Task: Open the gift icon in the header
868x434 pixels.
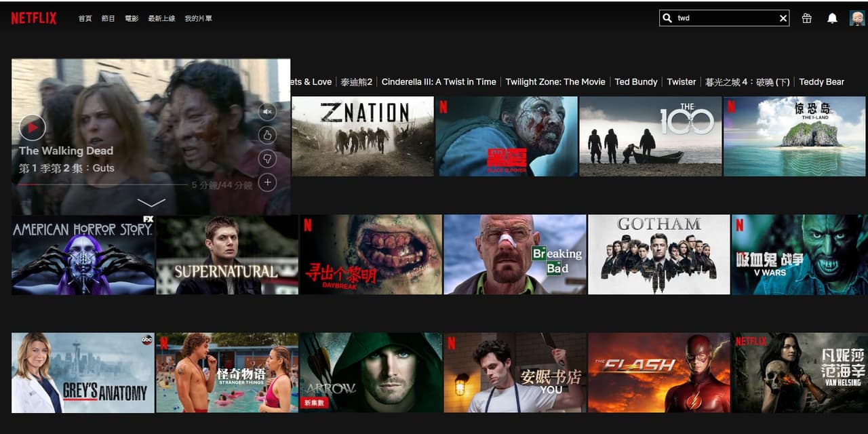Action: click(x=806, y=18)
